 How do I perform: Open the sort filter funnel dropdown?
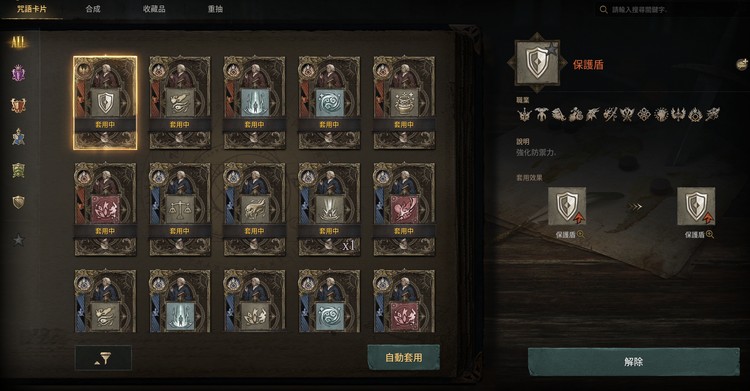pyautogui.click(x=103, y=358)
